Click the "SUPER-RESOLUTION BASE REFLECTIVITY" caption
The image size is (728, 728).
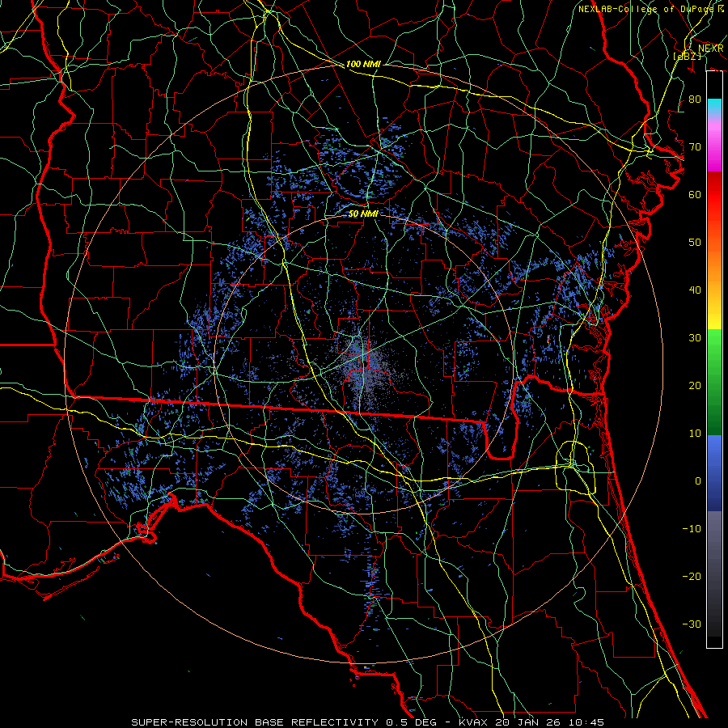click(255, 722)
